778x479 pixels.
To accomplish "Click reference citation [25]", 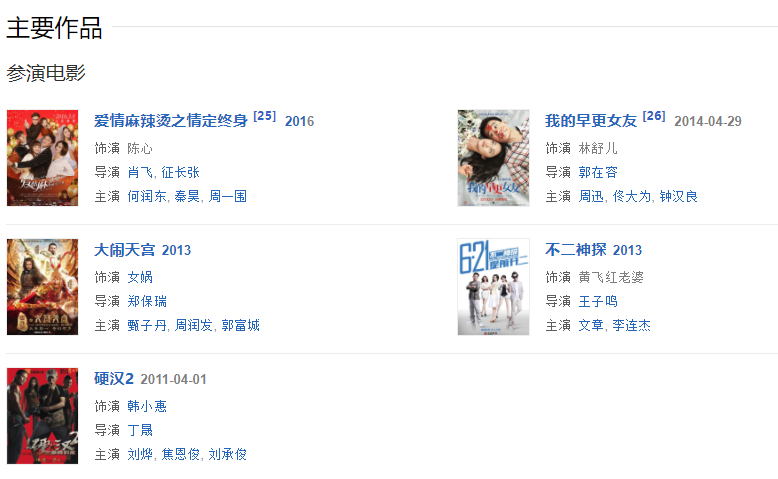I will [264, 116].
